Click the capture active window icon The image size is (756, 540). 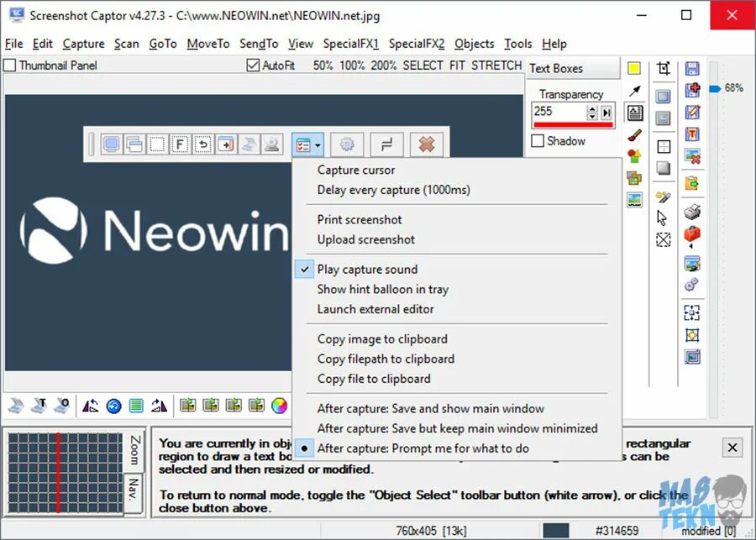134,144
